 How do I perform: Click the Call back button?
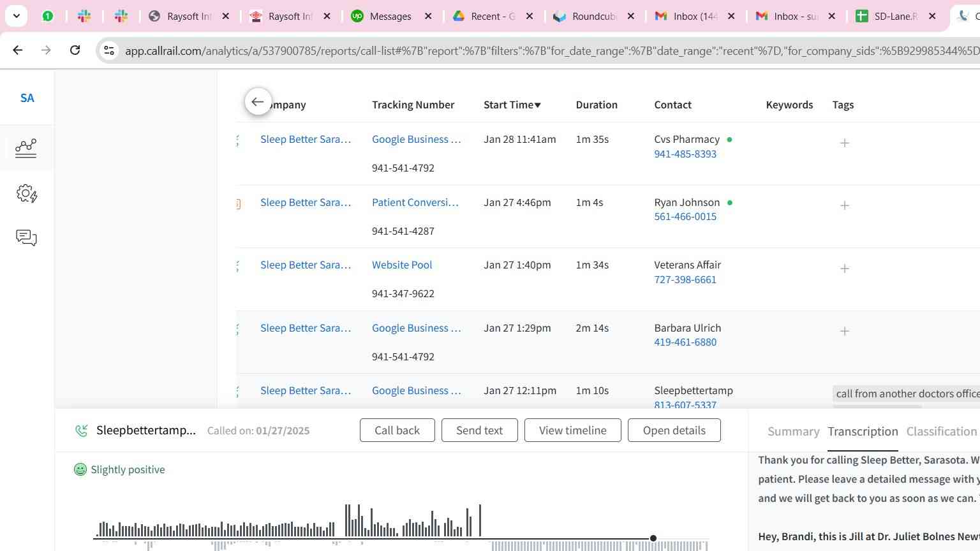click(x=397, y=430)
